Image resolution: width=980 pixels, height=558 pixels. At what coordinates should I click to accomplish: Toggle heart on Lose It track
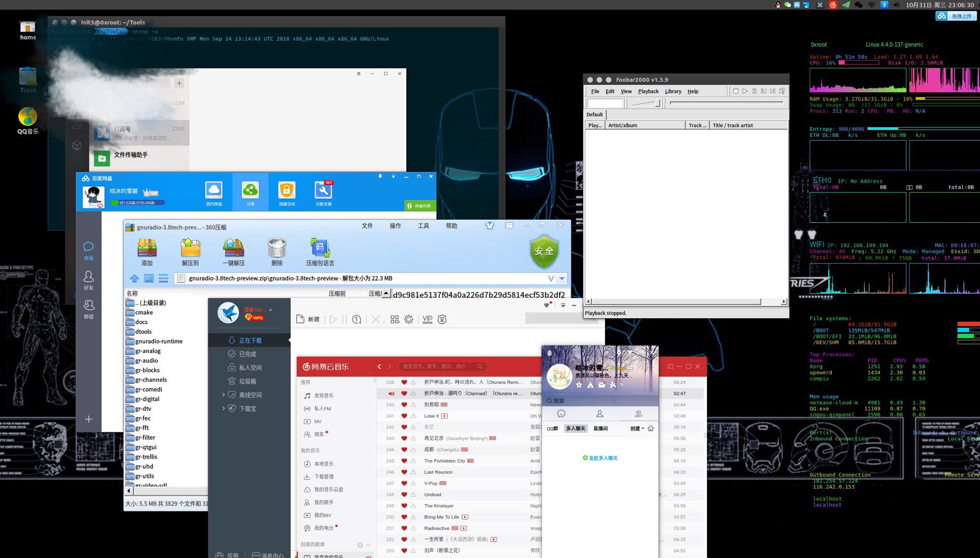coord(404,416)
